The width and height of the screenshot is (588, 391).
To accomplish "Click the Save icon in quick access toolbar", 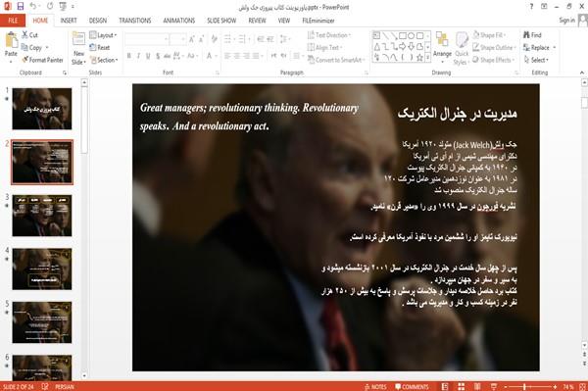I will pos(21,7).
